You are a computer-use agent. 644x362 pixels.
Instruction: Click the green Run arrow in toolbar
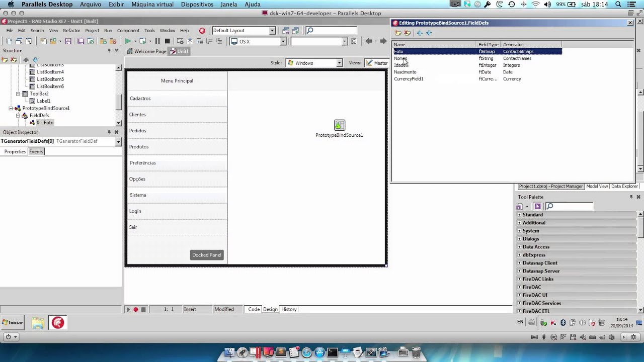[x=128, y=41]
